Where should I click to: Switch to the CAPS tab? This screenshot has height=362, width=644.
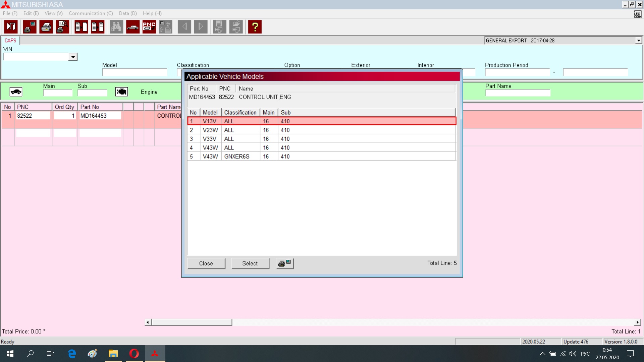10,41
